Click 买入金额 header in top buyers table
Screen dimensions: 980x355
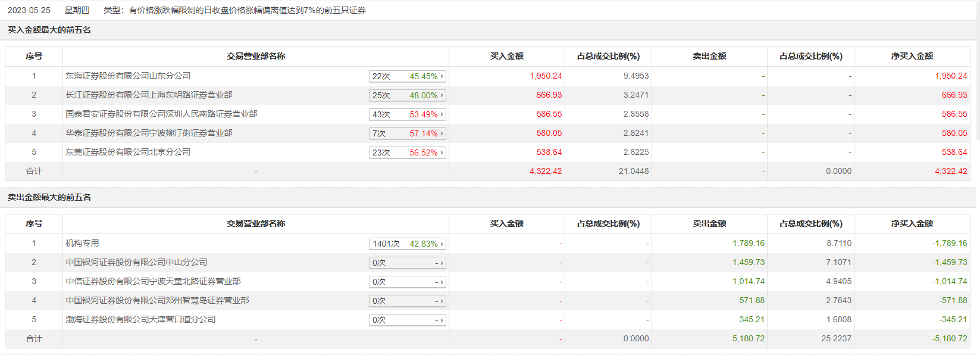point(506,56)
